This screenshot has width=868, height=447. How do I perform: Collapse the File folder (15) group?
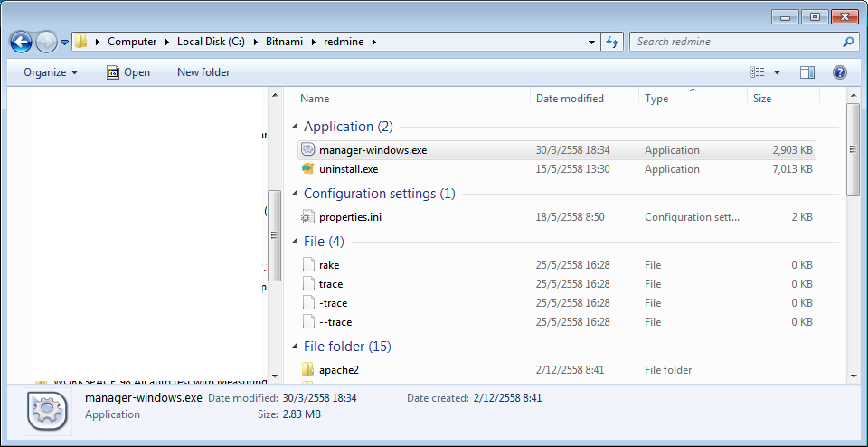coord(294,347)
